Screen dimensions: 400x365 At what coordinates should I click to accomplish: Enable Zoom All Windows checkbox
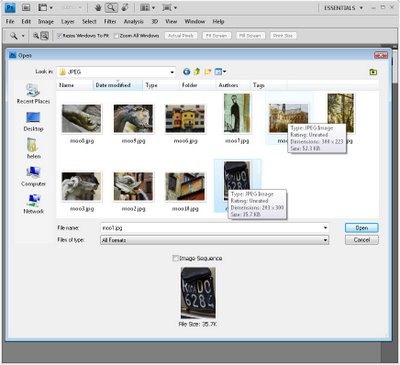click(x=116, y=36)
